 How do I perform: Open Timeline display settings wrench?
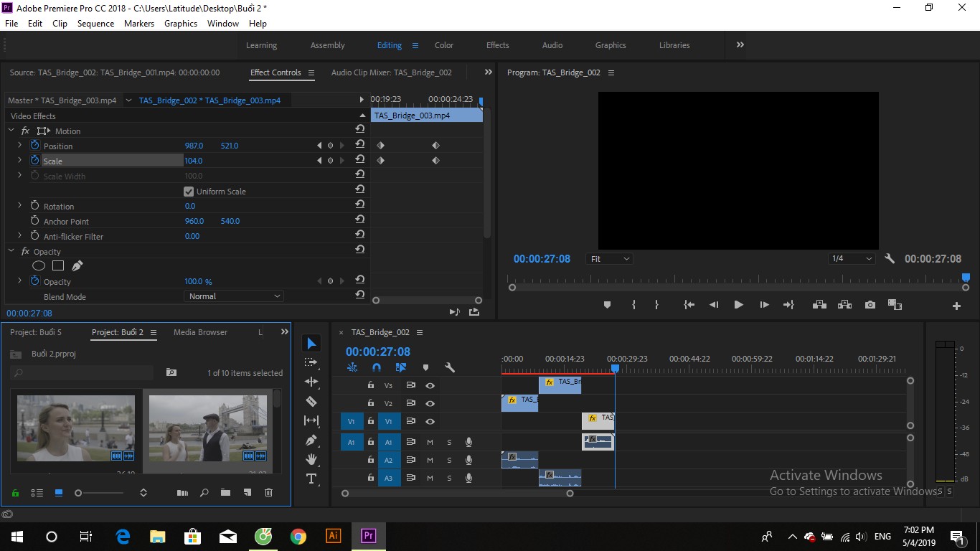450,367
